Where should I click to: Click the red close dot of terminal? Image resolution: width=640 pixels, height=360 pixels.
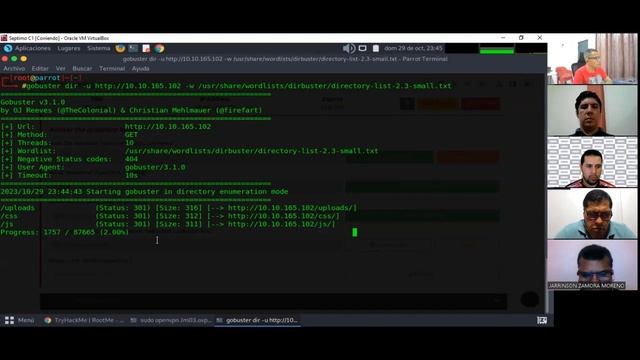pyautogui.click(x=5, y=59)
